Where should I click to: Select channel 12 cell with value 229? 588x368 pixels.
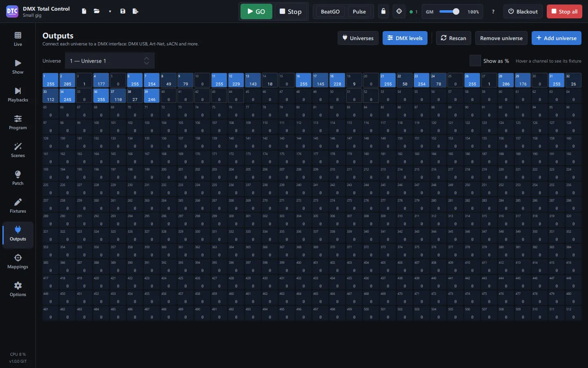[x=236, y=80]
